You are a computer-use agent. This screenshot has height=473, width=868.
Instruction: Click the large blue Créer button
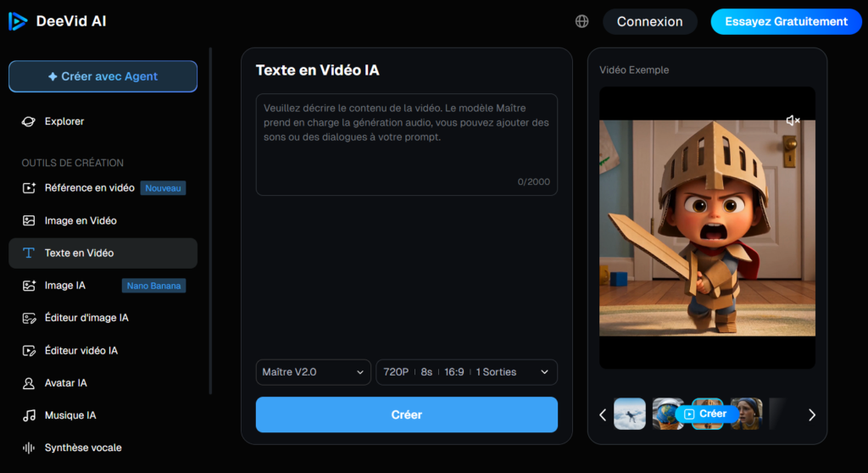[406, 415]
